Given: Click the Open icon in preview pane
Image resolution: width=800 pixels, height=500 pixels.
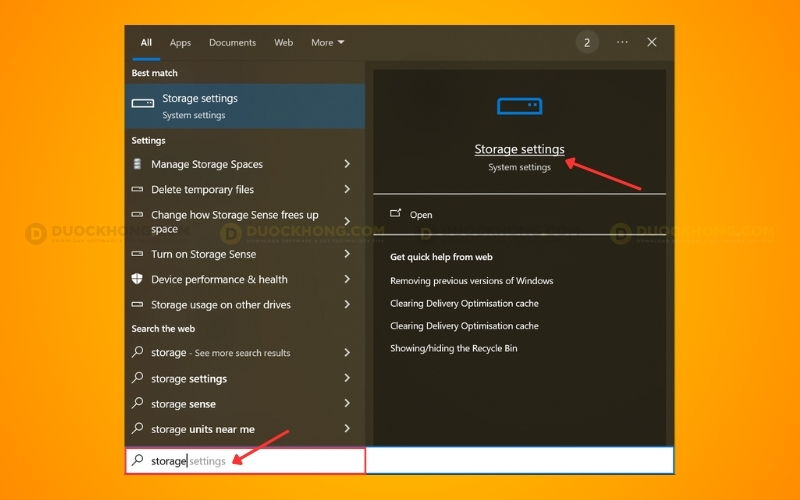Looking at the screenshot, I should 395,214.
